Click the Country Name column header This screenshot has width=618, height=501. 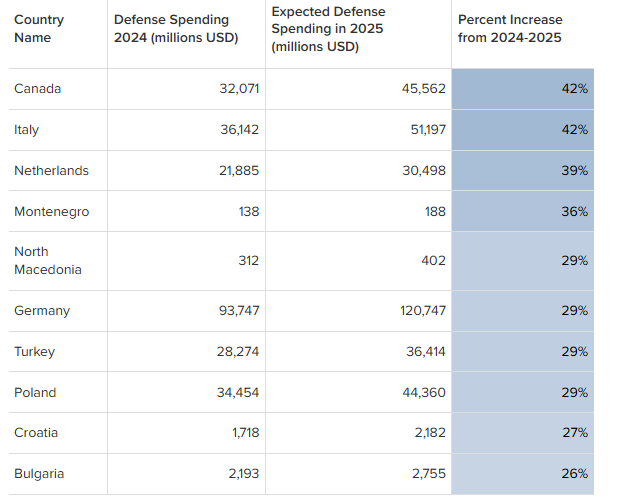click(39, 29)
